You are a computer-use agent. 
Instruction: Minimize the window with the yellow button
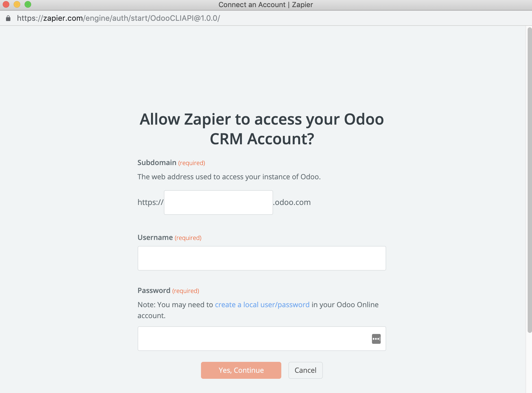17,4
